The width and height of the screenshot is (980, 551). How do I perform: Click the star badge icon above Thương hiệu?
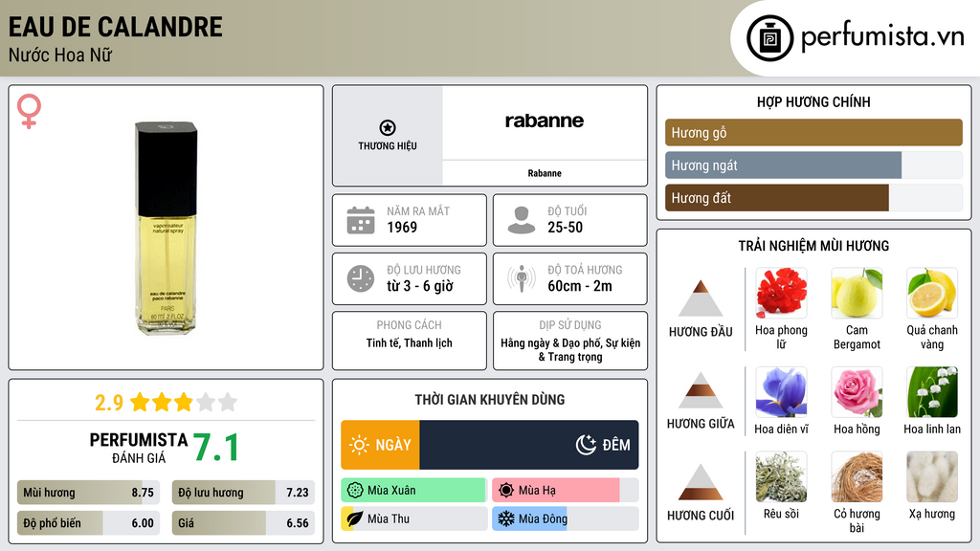pos(387,127)
